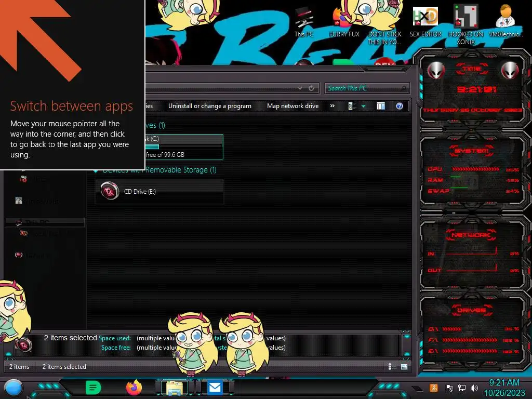
Task: Click the Java update tray icon
Action: pos(434,388)
